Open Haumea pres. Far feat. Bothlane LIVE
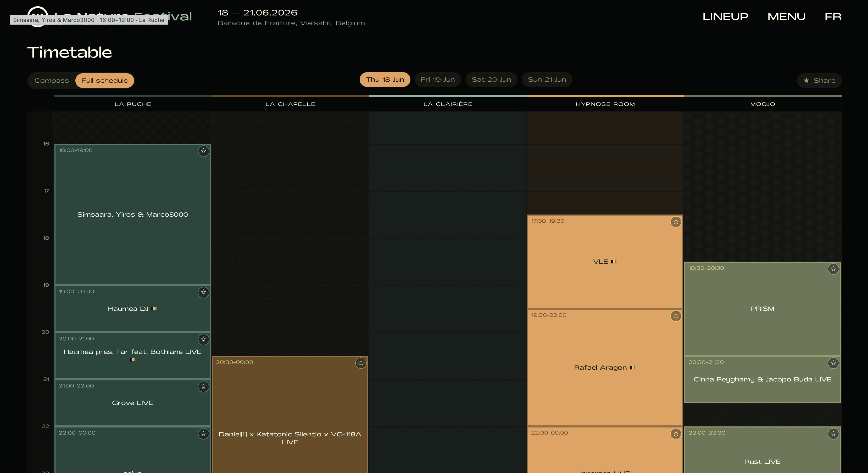The height and width of the screenshot is (473, 868). [x=132, y=356]
